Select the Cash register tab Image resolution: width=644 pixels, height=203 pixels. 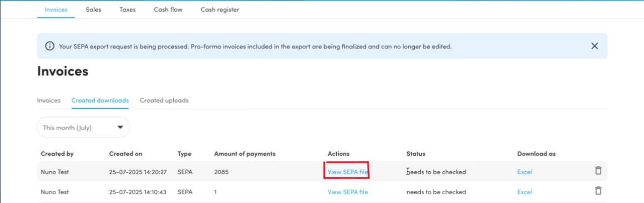point(220,10)
